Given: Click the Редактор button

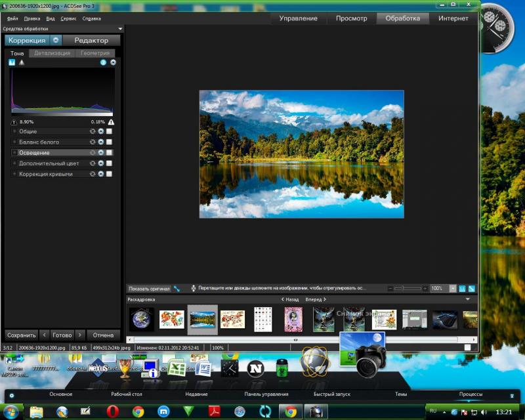Looking at the screenshot, I should [x=91, y=40].
